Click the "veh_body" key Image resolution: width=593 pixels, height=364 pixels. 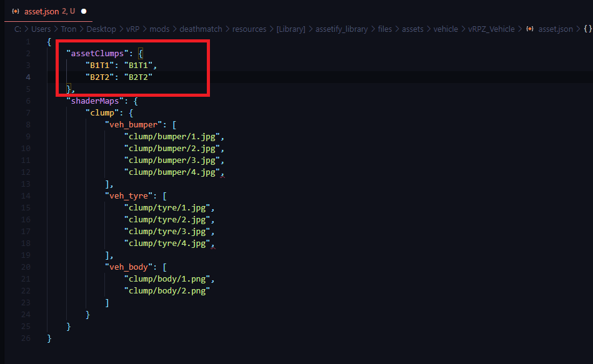point(129,267)
